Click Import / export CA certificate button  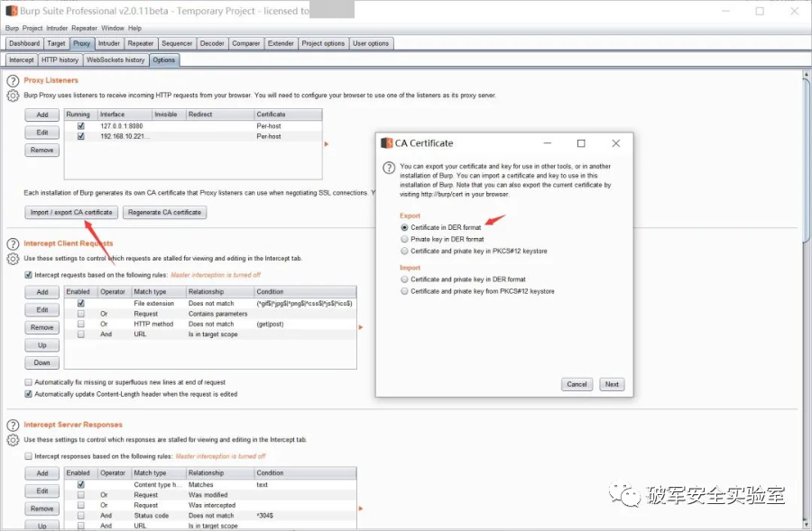pos(71,213)
